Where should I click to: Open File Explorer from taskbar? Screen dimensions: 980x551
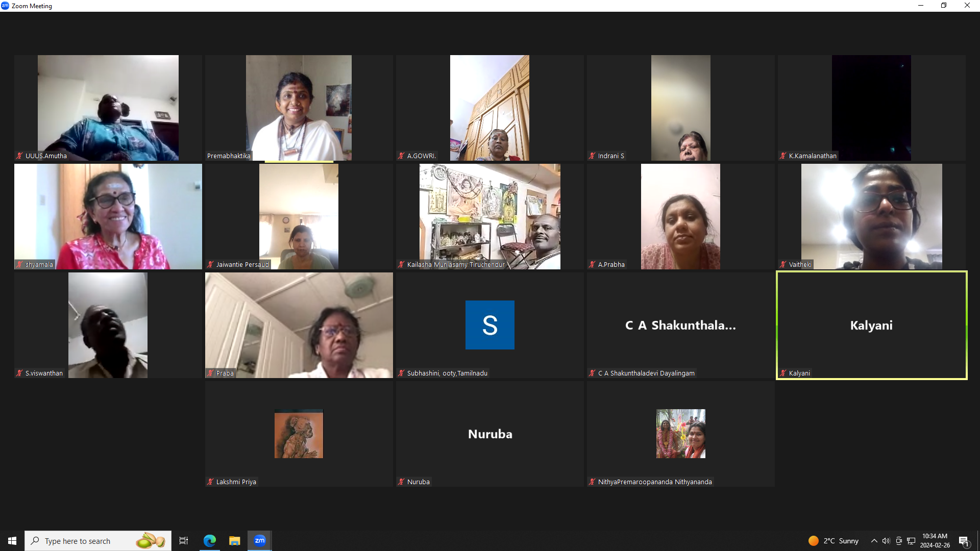click(234, 541)
